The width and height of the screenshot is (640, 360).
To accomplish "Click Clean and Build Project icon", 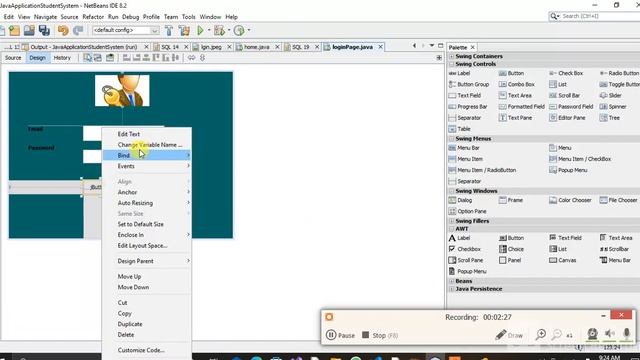I will click(x=184, y=30).
